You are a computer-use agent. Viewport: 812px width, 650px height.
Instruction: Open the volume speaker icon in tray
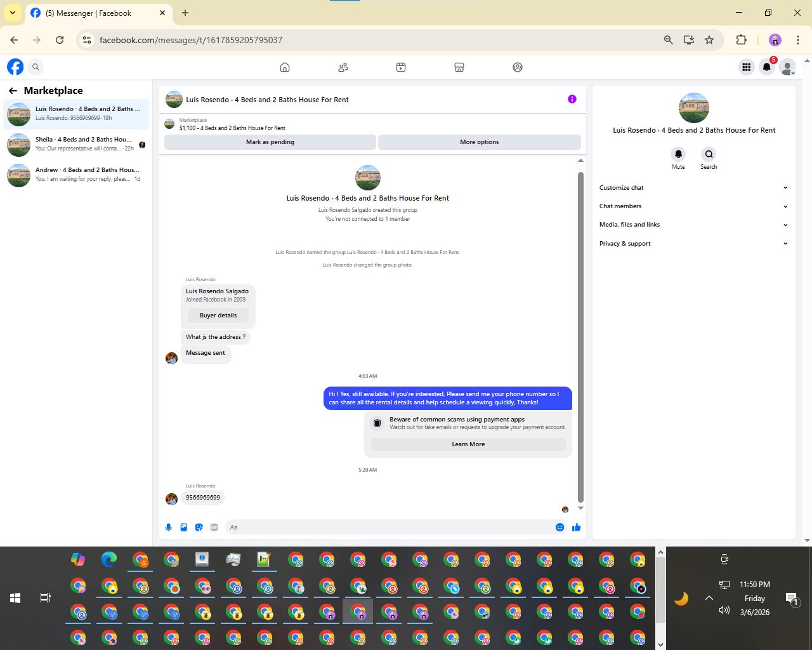[x=724, y=610]
